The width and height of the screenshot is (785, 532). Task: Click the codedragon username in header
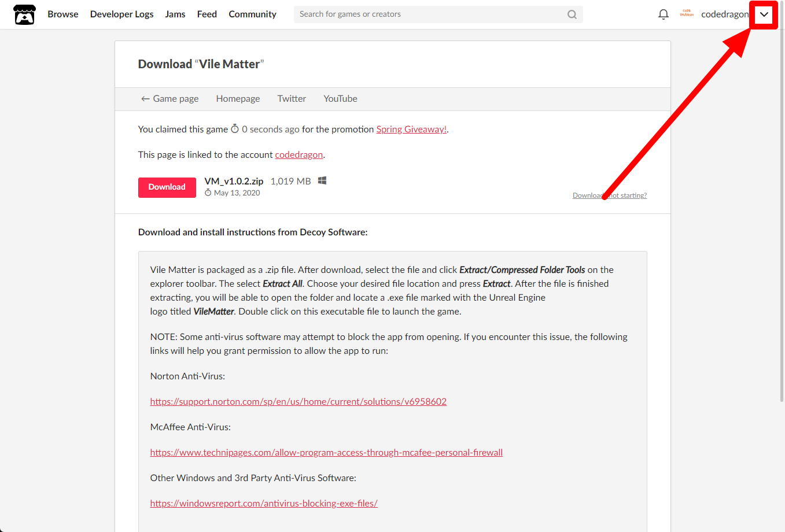[x=725, y=14]
